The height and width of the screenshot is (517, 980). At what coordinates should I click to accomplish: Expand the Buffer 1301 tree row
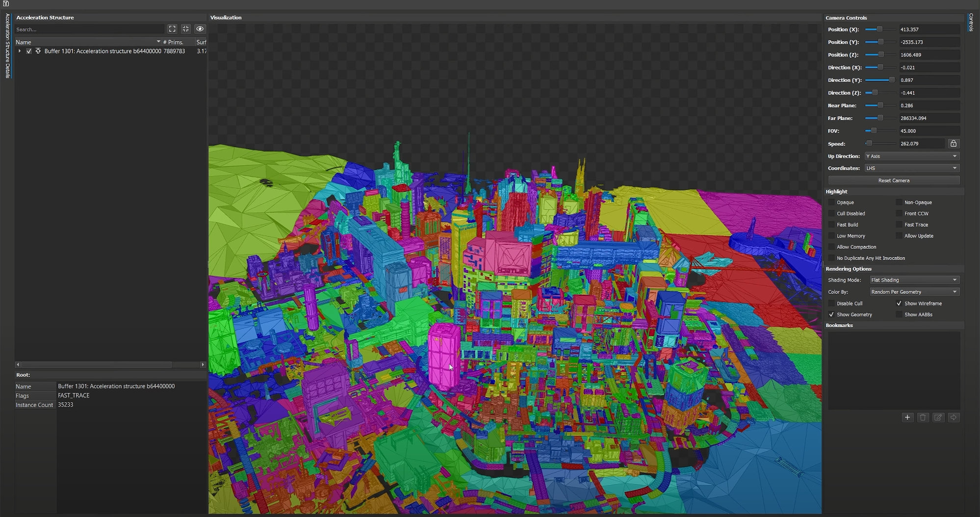20,51
